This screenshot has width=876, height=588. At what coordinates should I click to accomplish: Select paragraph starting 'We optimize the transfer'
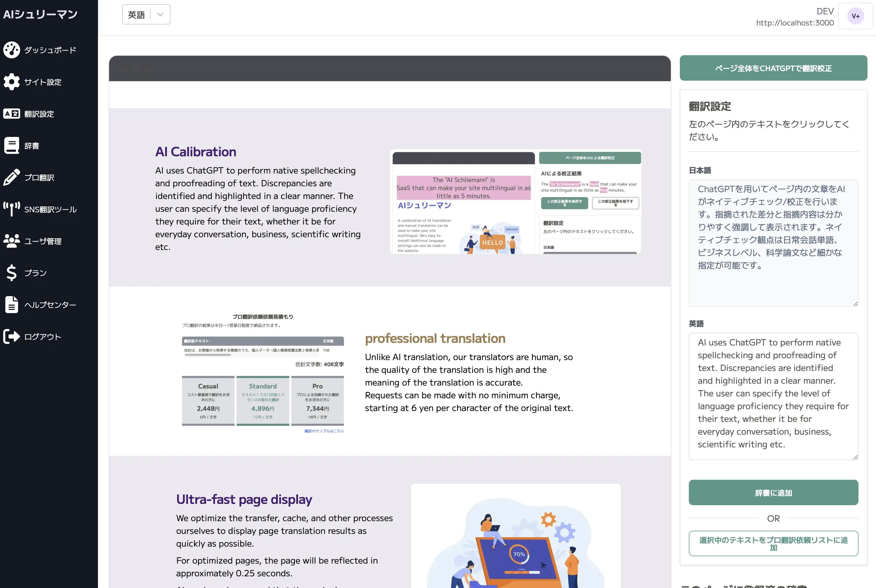(285, 531)
